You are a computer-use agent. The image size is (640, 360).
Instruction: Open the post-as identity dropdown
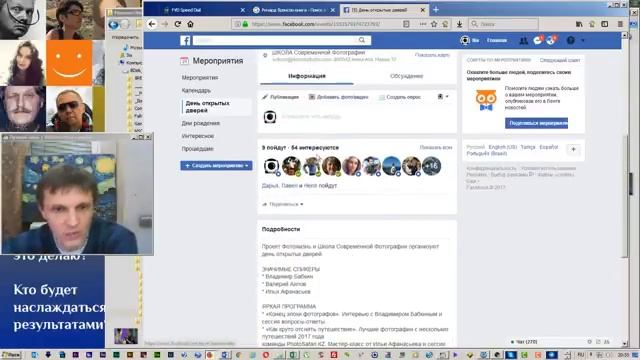point(443,97)
